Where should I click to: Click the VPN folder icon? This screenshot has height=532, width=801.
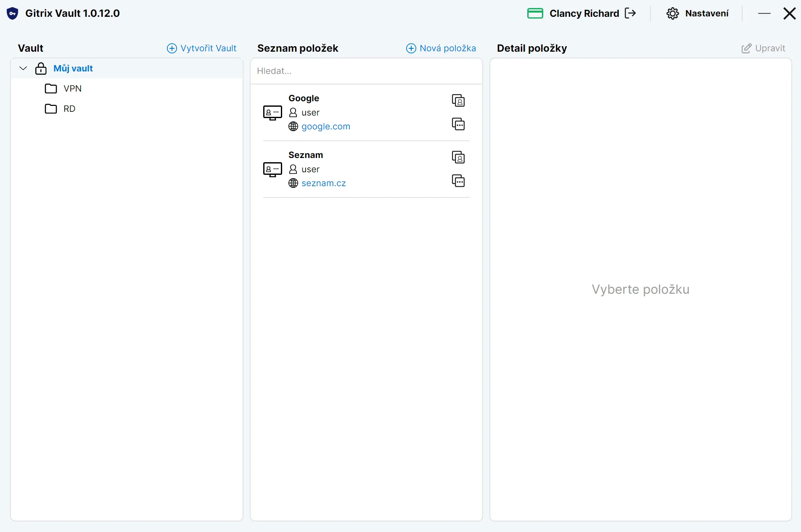51,89
